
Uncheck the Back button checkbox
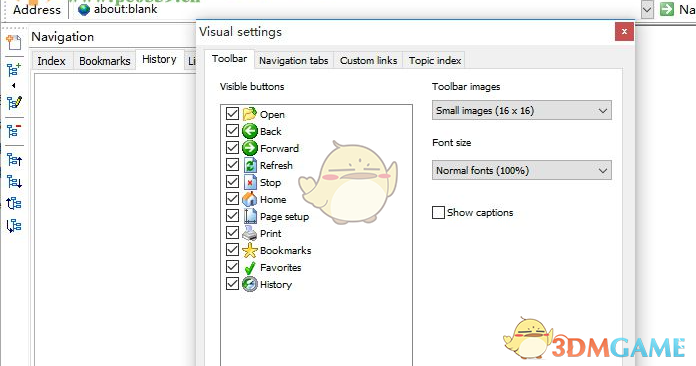pyautogui.click(x=232, y=130)
